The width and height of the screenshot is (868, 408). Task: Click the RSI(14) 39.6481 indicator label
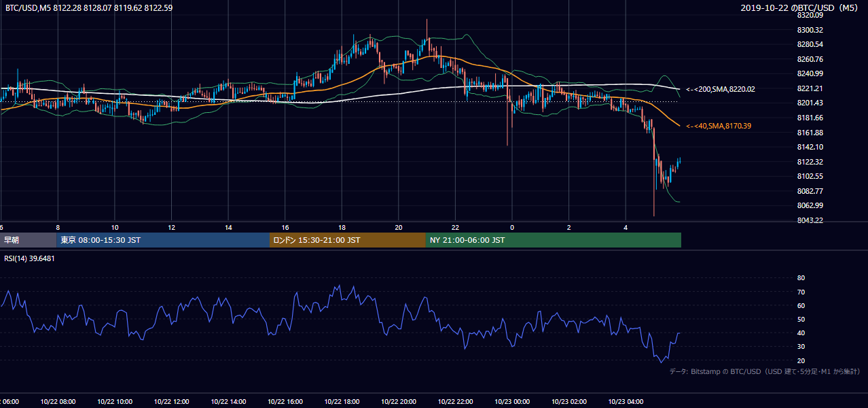[x=29, y=258]
